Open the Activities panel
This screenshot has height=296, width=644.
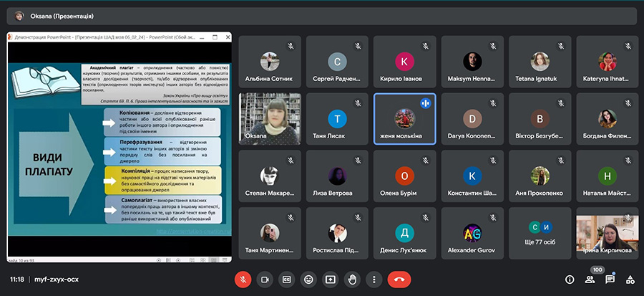[630, 280]
